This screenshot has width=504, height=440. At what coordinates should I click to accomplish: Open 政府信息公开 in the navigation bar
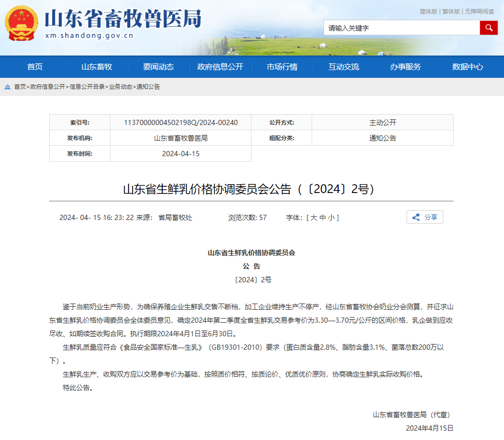(220, 66)
